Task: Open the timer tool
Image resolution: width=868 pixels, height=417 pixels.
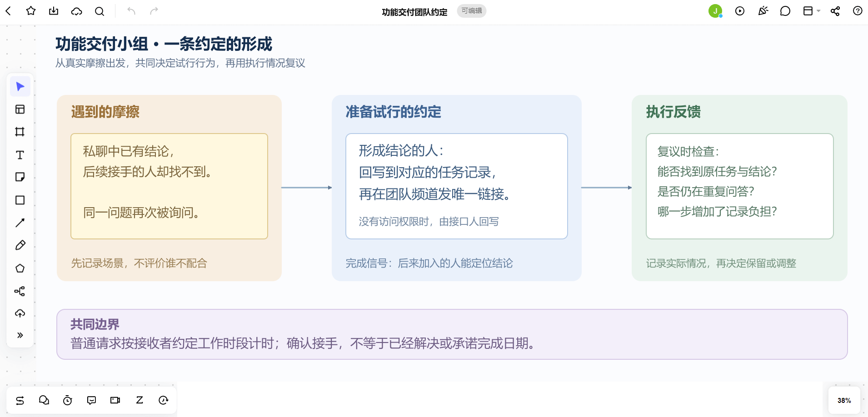Action: pos(68,400)
